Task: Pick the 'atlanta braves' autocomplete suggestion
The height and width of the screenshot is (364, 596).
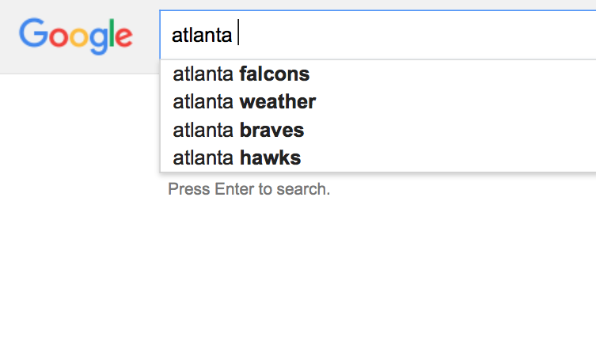Action: point(238,130)
